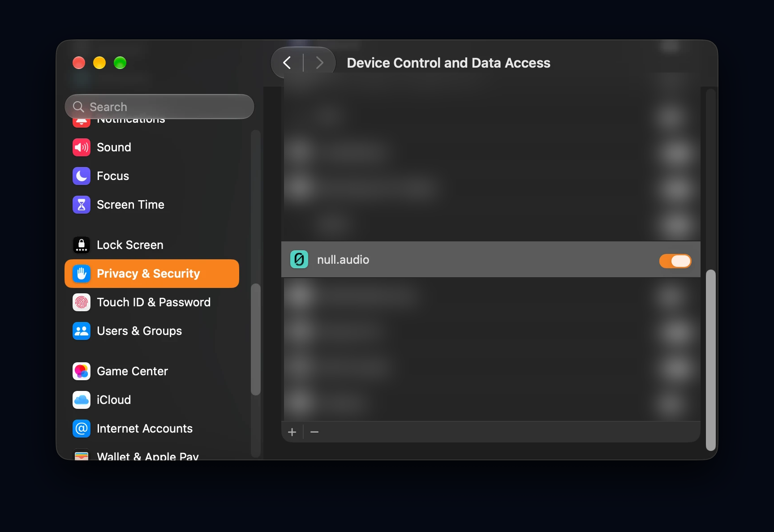Open Touch ID & Password pane
The image size is (774, 532).
[152, 302]
